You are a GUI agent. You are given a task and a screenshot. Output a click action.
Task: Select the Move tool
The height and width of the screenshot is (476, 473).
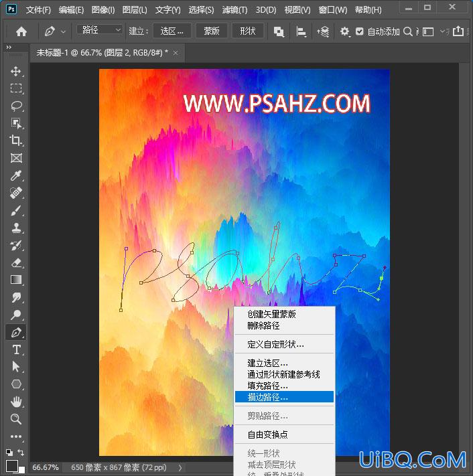tap(16, 72)
